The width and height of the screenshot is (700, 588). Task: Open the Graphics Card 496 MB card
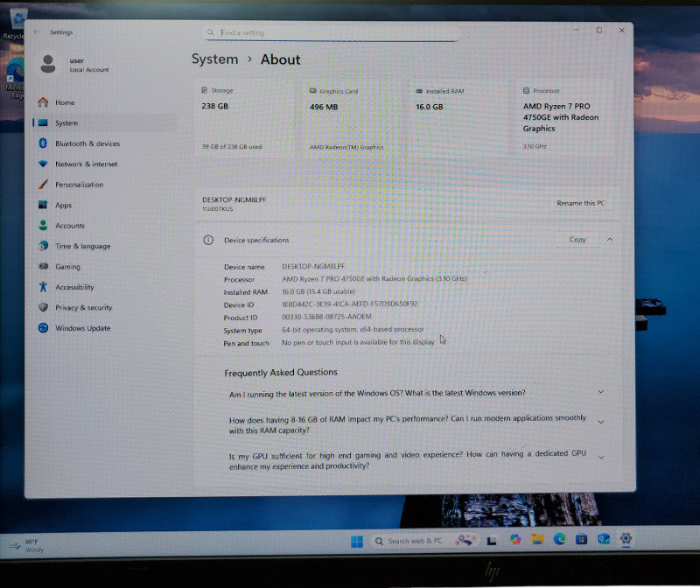pos(353,119)
